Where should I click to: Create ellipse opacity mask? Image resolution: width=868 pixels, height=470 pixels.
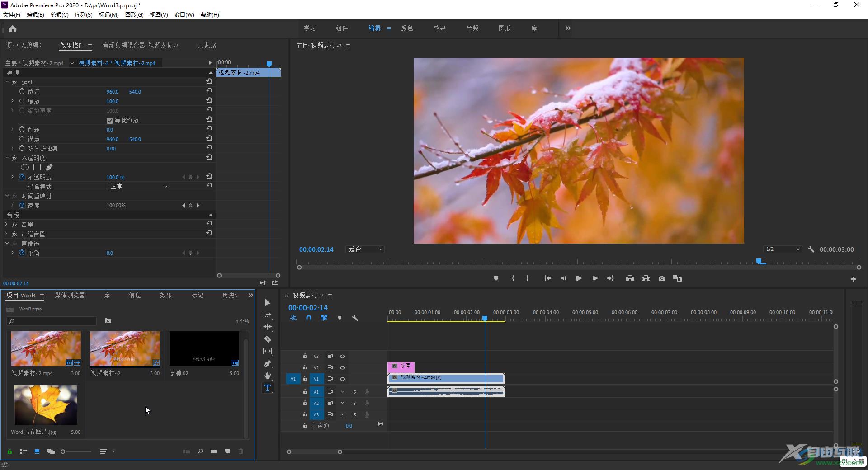click(x=25, y=168)
